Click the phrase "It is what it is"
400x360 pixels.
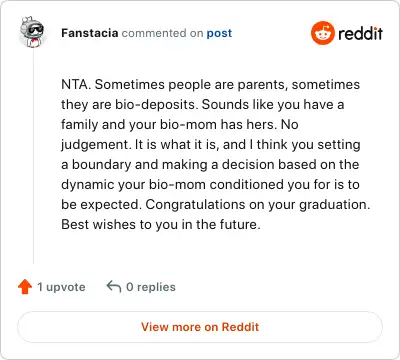(176, 145)
